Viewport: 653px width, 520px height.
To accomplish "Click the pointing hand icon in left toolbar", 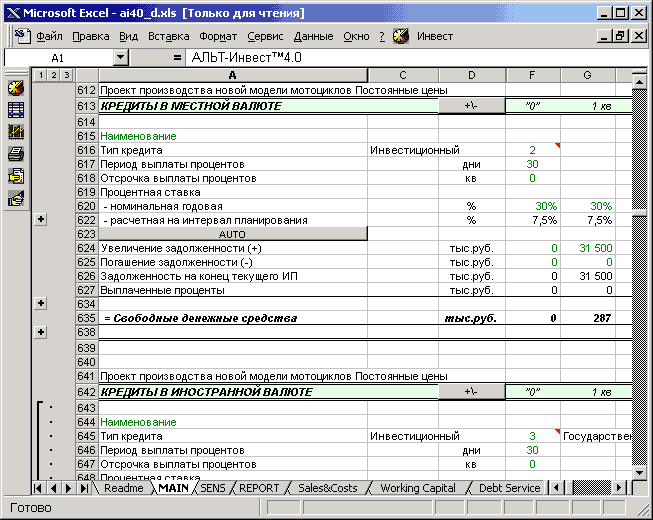I will point(16,199).
